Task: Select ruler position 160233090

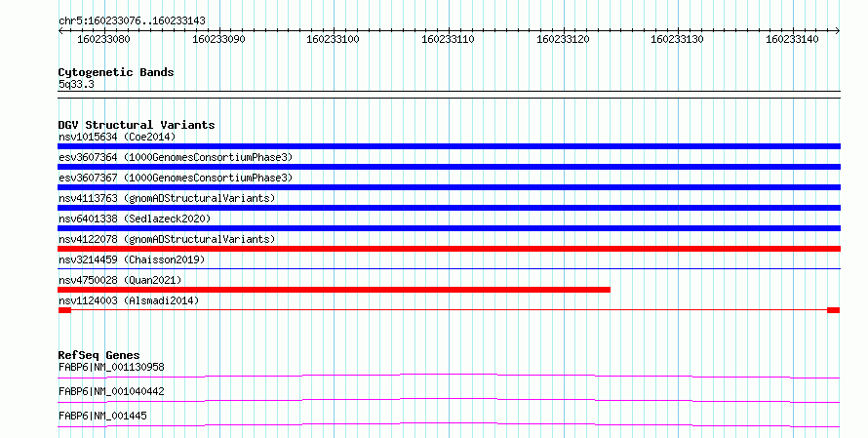Action: point(218,39)
